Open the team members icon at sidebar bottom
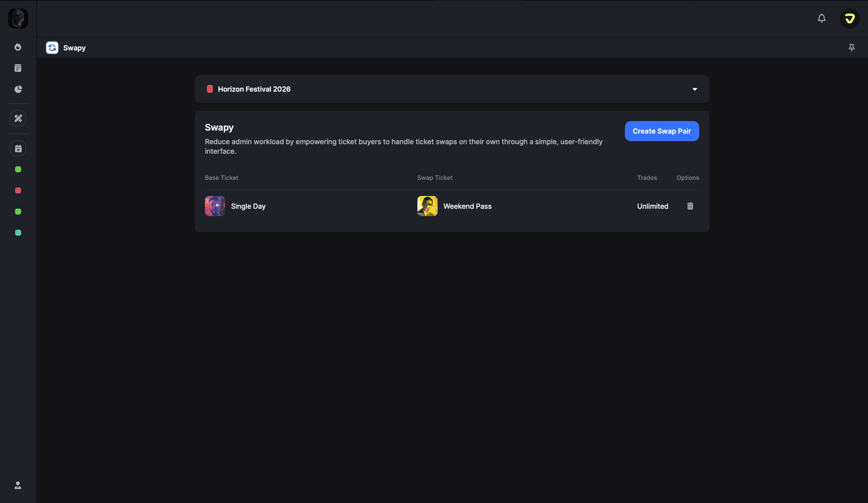 (18, 485)
